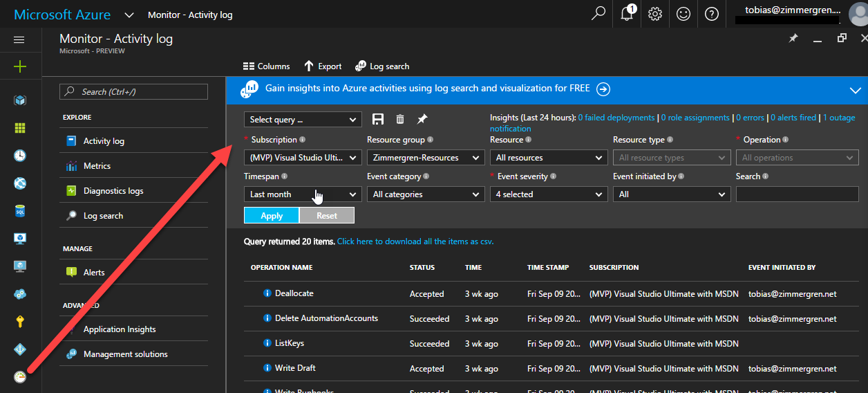The width and height of the screenshot is (868, 393).
Task: Open Activity log in the menu
Action: coord(134,141)
